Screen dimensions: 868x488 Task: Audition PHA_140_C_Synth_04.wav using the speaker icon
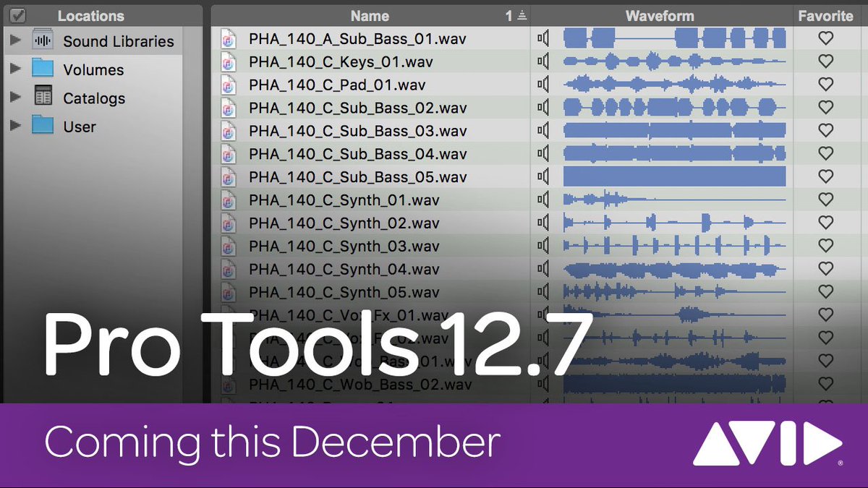tap(543, 269)
